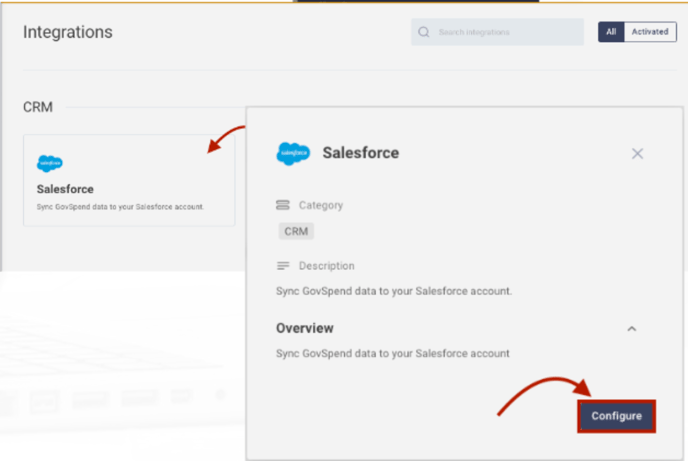
Task: Select the CRM category tag
Action: click(296, 231)
